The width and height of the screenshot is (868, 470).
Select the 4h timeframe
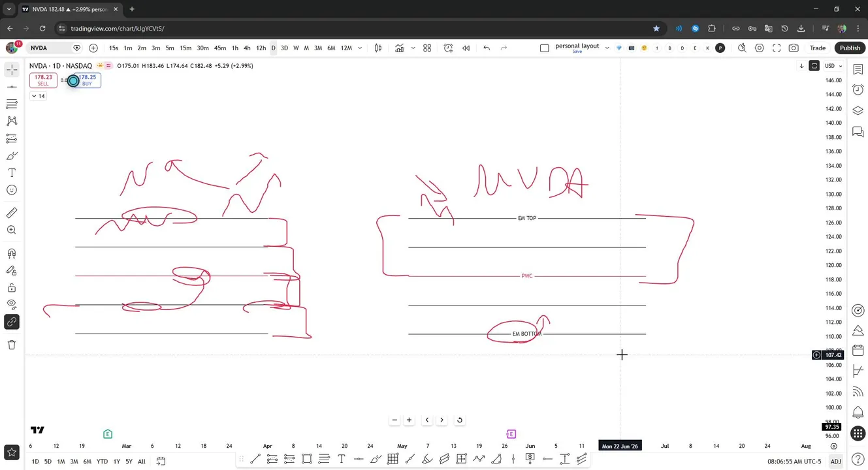(247, 48)
